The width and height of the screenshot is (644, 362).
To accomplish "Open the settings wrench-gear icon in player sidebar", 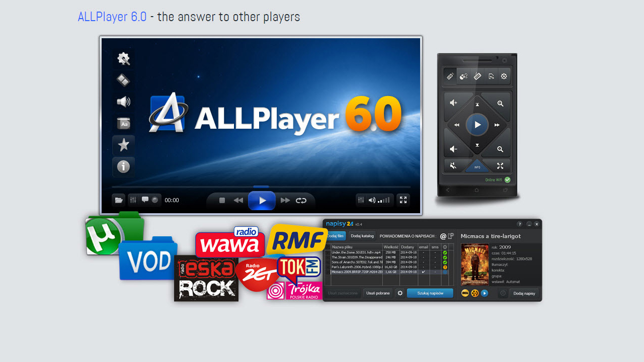I will [x=123, y=59].
